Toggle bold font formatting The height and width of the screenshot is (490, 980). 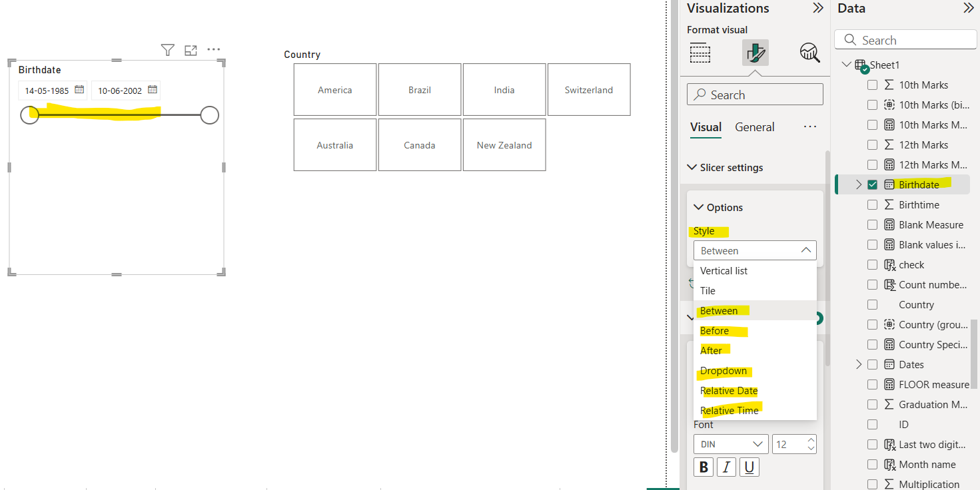[x=704, y=467]
